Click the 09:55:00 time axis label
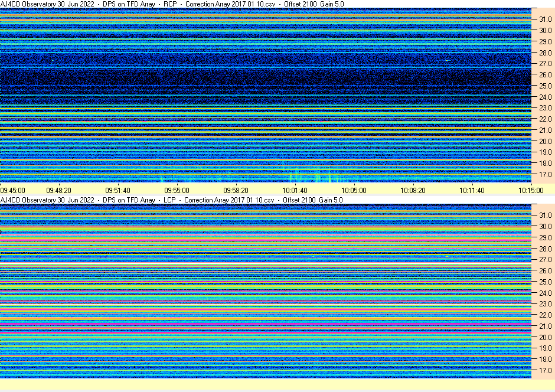The width and height of the screenshot is (555, 392). [177, 191]
